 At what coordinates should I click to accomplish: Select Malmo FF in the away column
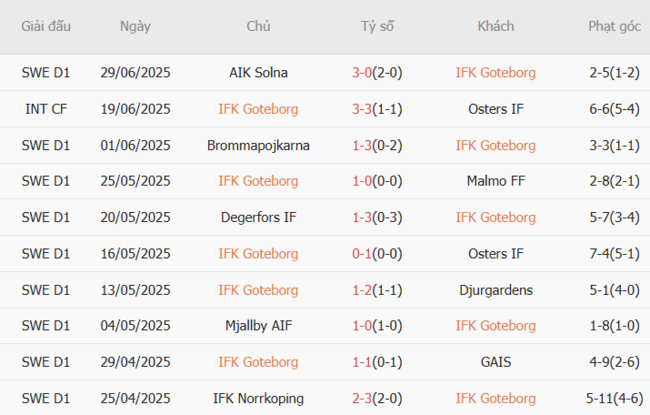point(495,181)
